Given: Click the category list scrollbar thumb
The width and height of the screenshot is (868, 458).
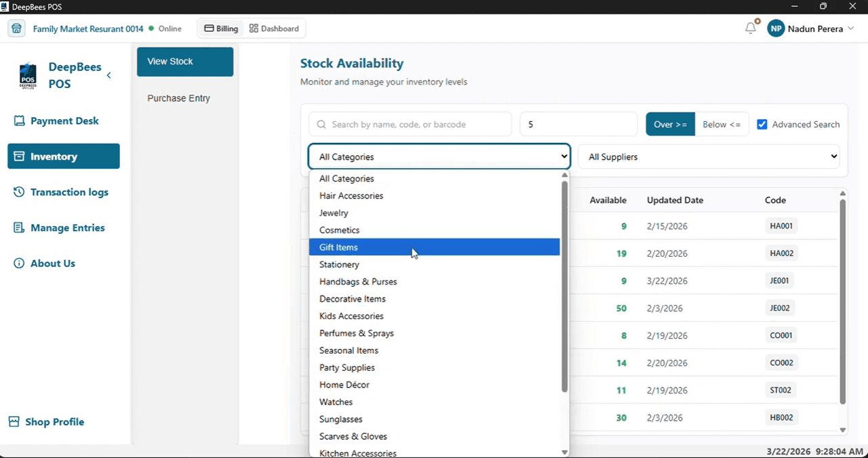Looking at the screenshot, I should click(564, 286).
